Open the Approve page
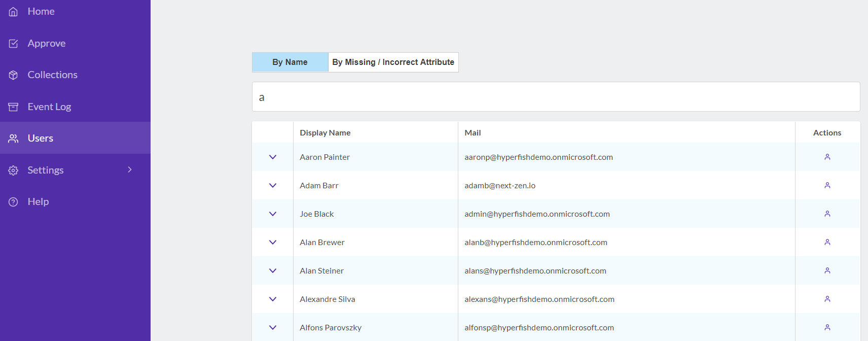This screenshot has width=868, height=341. tap(75, 43)
